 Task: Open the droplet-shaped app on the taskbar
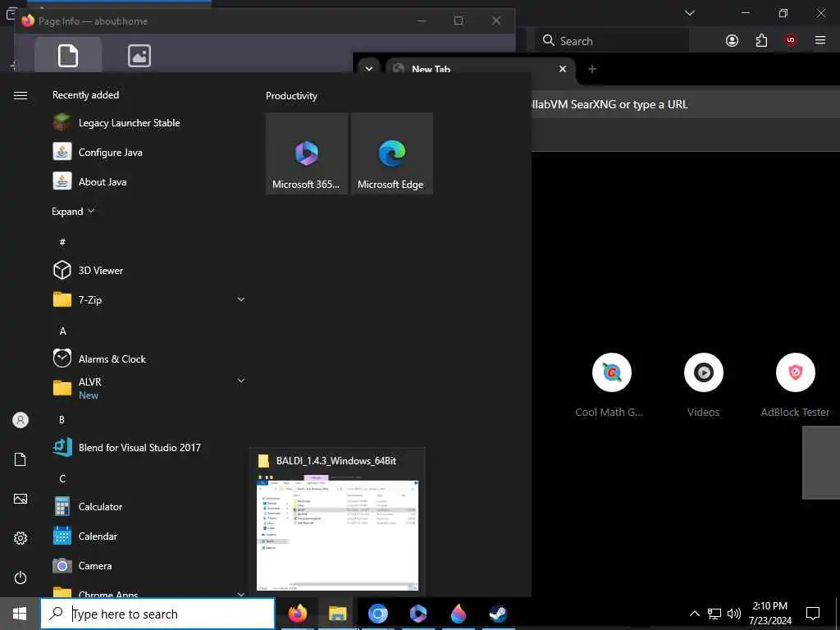click(x=458, y=614)
